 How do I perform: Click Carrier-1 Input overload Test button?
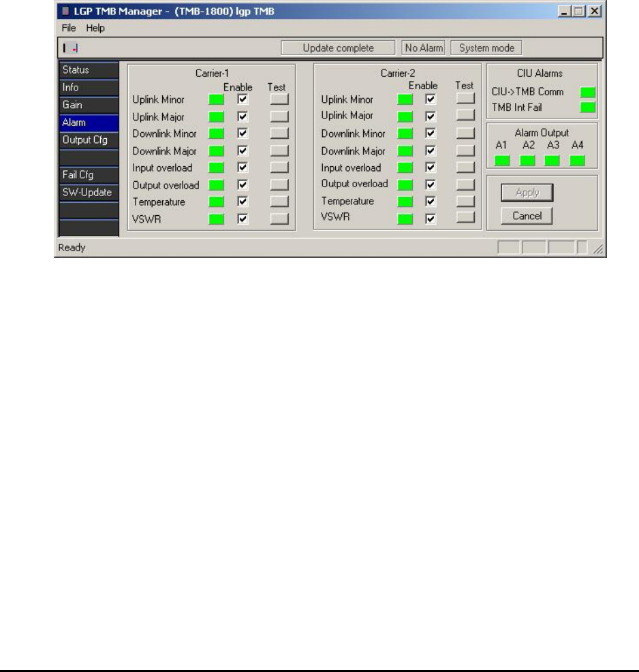279,167
